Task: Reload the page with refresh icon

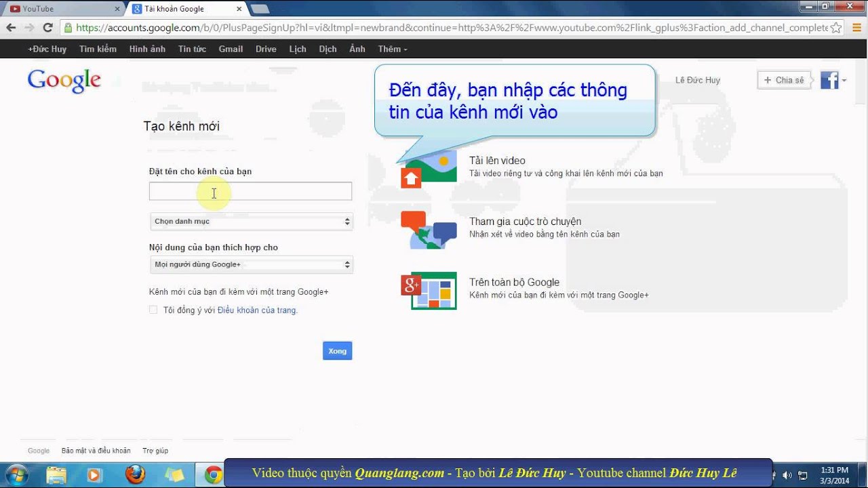Action: click(47, 28)
